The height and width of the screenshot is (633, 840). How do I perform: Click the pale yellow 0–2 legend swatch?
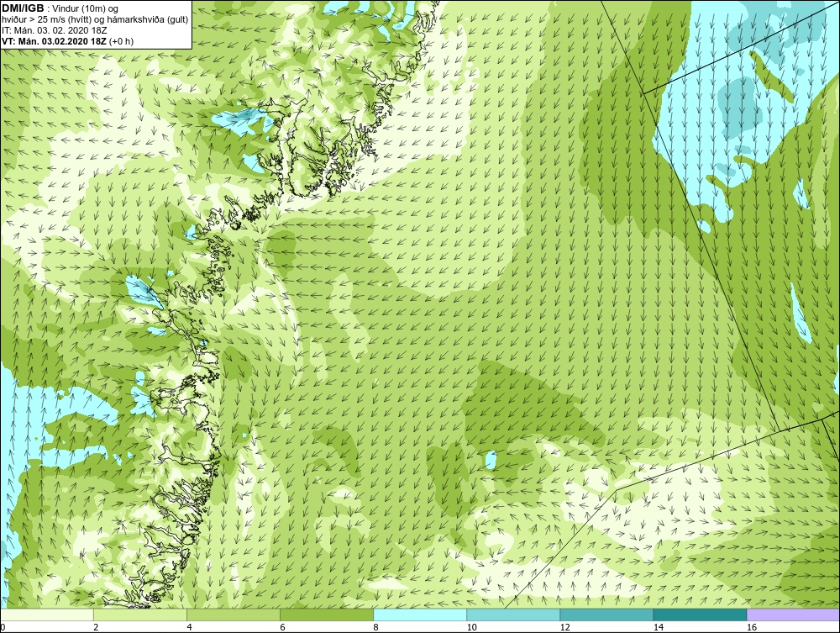(x=47, y=615)
